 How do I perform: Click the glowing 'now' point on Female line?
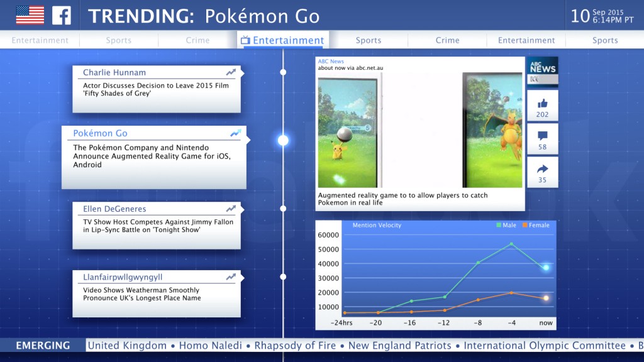coord(547,298)
